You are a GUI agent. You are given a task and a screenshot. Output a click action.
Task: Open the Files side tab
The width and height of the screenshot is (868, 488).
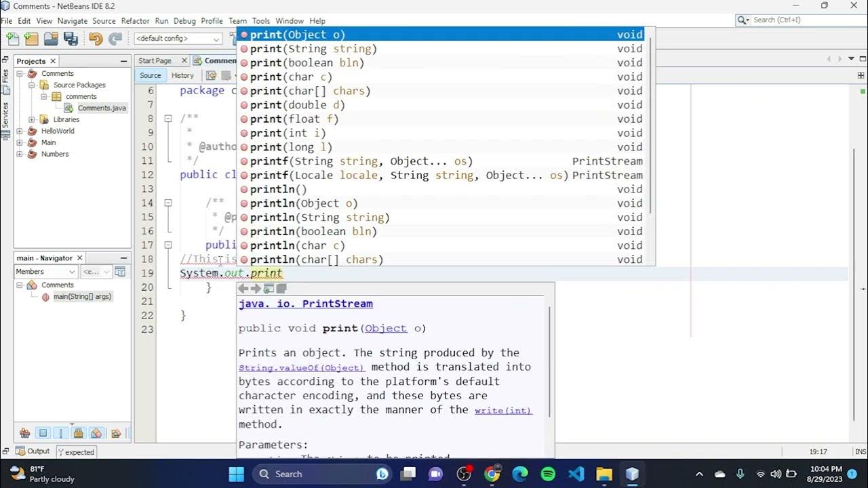coord(5,81)
